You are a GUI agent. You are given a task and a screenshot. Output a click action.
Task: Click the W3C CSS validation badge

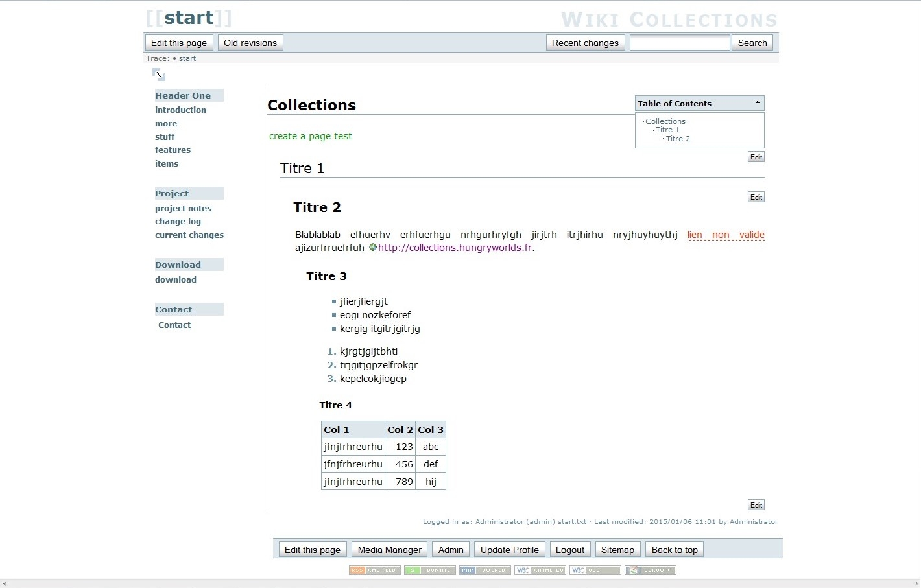[595, 570]
